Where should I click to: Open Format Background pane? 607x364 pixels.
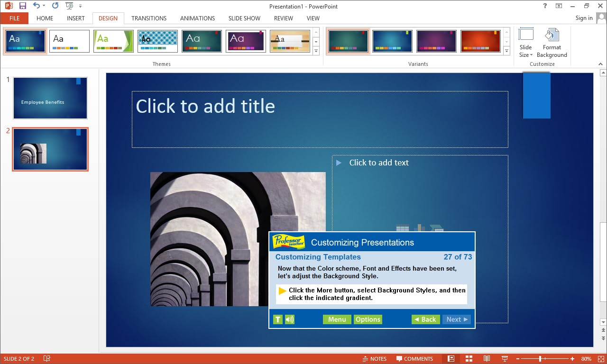[x=552, y=43]
